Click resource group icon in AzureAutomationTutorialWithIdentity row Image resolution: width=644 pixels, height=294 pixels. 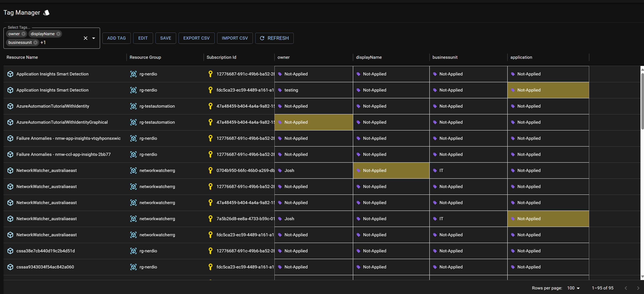click(x=133, y=106)
